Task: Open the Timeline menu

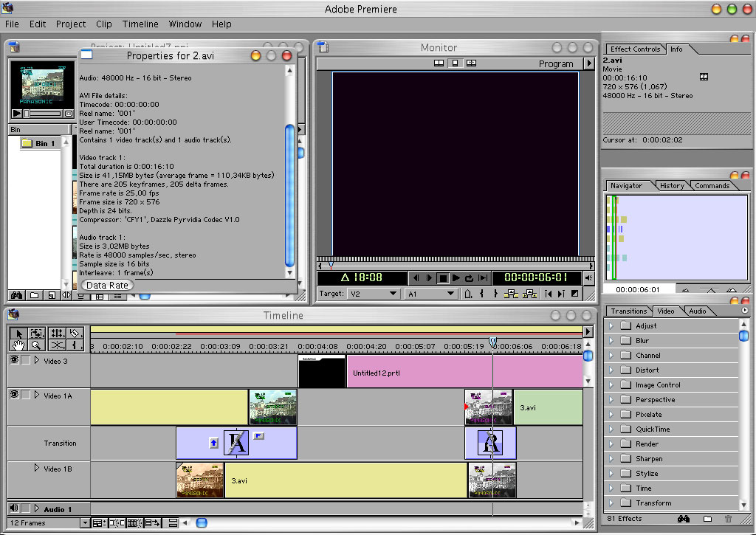Action: (x=140, y=24)
